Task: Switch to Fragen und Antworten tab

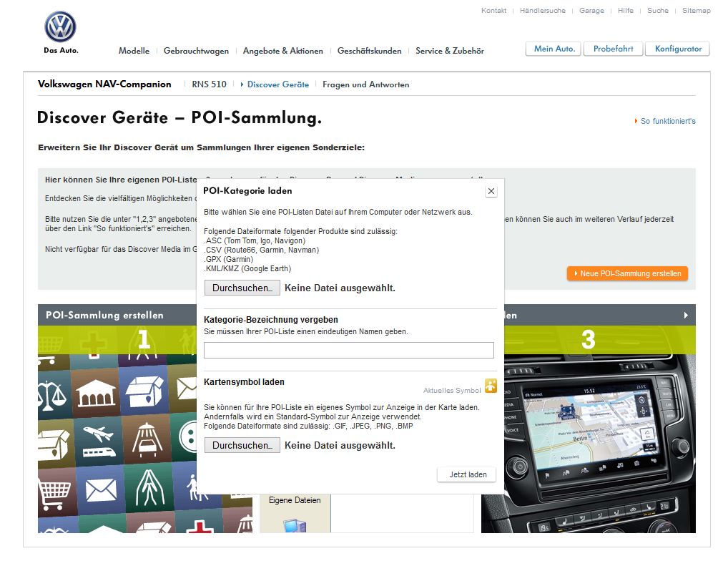Action: tap(366, 84)
